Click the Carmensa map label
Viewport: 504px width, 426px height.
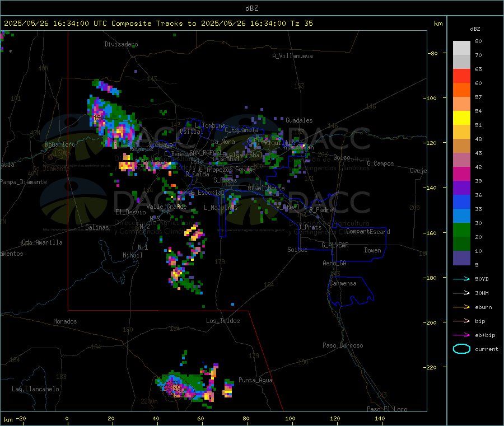(343, 283)
